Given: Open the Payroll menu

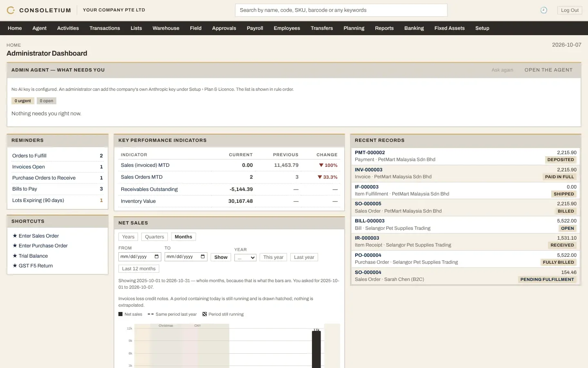Looking at the screenshot, I should 255,28.
